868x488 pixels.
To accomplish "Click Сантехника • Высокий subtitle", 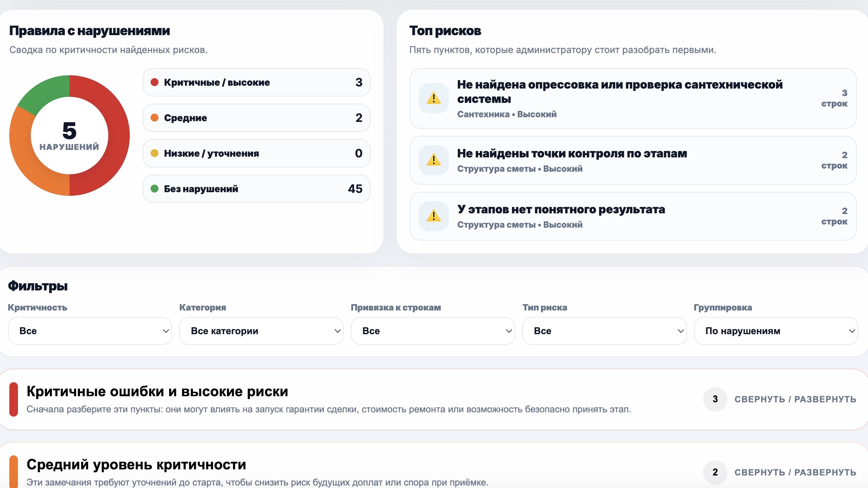I will 507,114.
